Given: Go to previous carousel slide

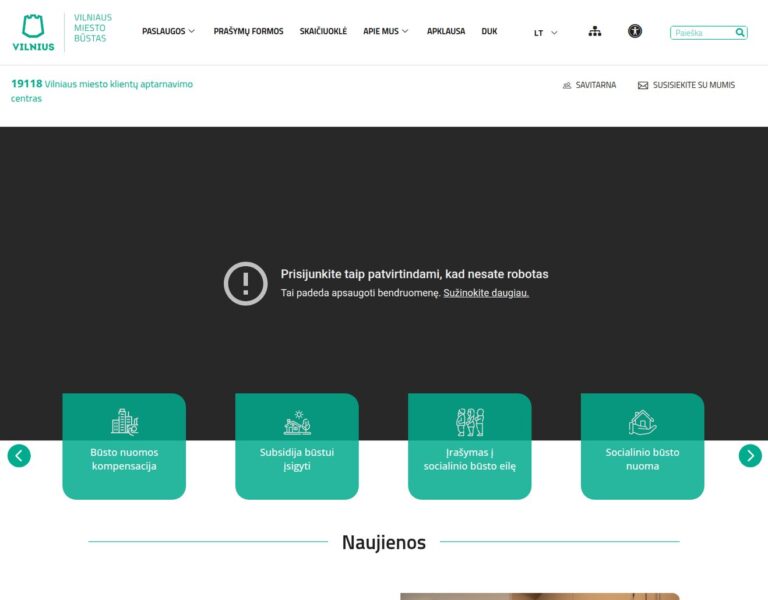Looking at the screenshot, I should (x=19, y=456).
